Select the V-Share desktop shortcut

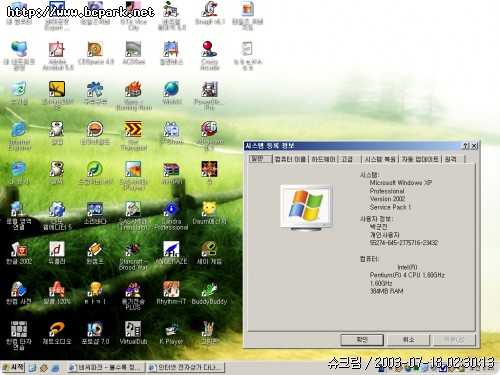point(171,133)
